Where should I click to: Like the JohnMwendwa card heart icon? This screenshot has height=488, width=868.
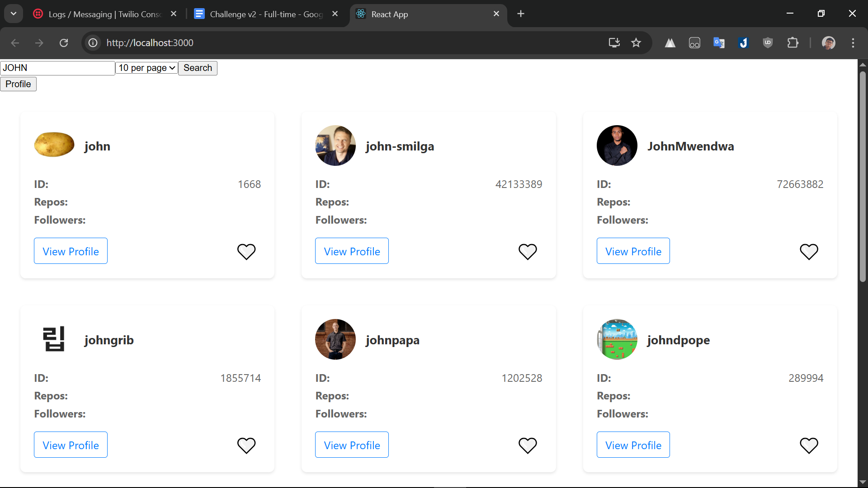809,252
